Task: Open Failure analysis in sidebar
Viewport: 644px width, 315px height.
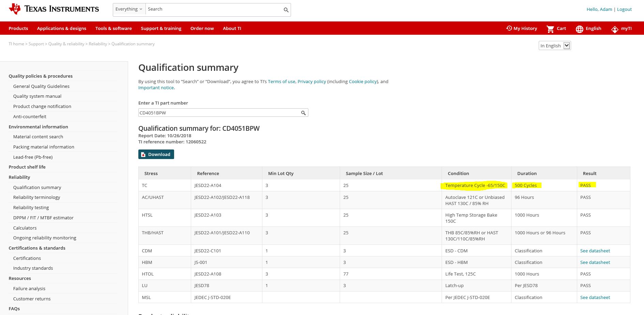Action: point(29,288)
